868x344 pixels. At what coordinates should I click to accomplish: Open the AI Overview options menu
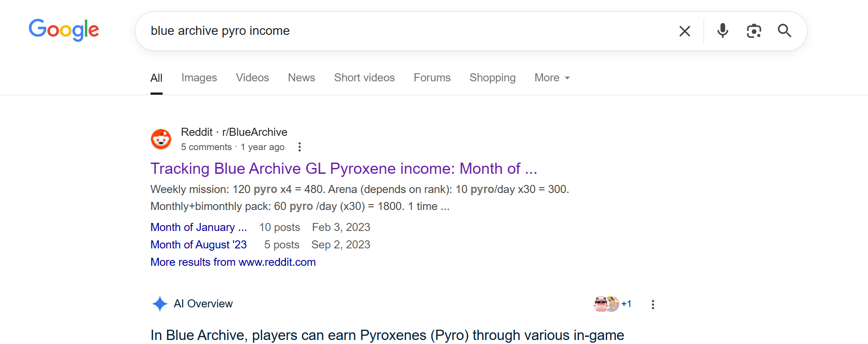coord(653,304)
